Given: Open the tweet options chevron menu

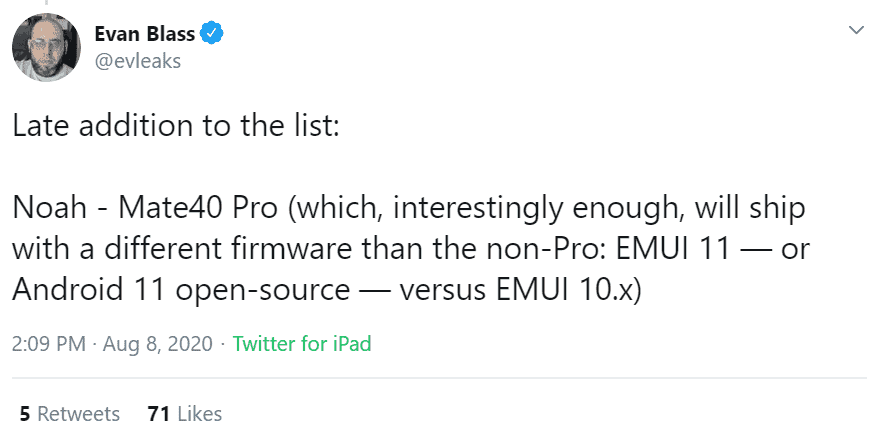Looking at the screenshot, I should coord(856,31).
